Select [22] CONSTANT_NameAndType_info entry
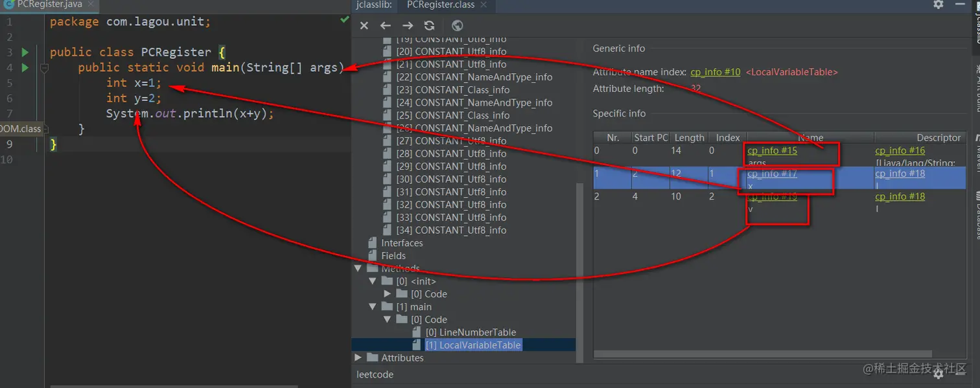980x388 pixels. pyautogui.click(x=474, y=77)
